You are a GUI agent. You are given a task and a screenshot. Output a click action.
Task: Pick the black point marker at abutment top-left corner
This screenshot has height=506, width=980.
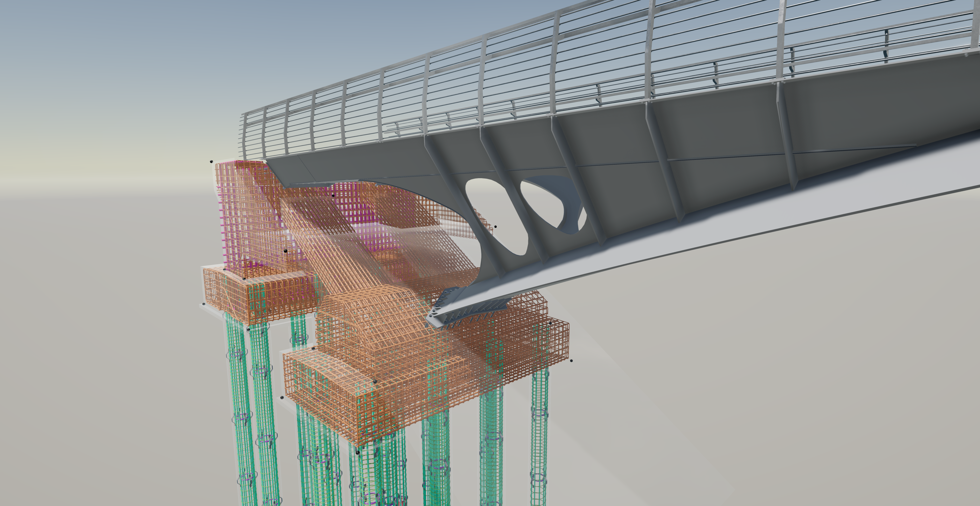pos(211,161)
